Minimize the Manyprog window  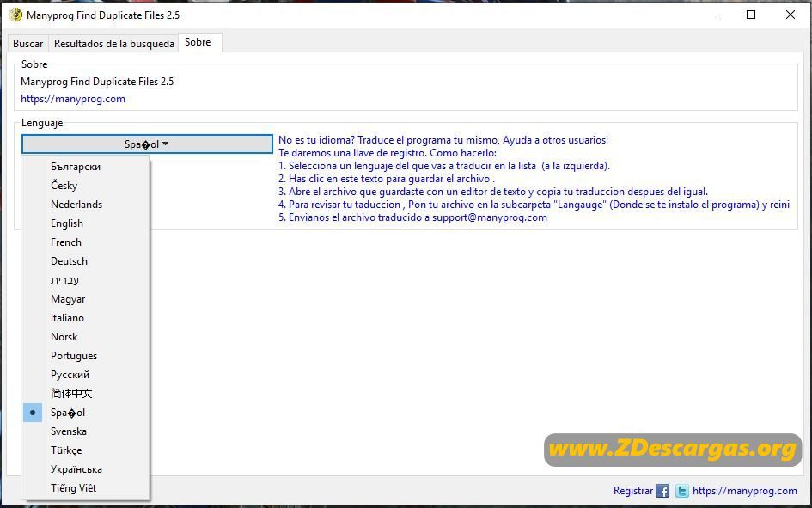pos(712,15)
